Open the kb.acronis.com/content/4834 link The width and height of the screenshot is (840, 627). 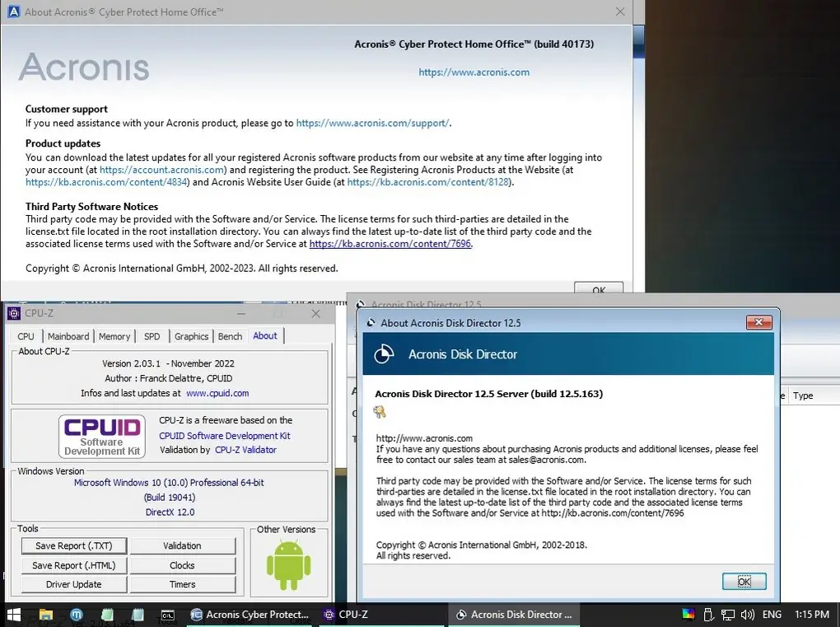coord(106,182)
